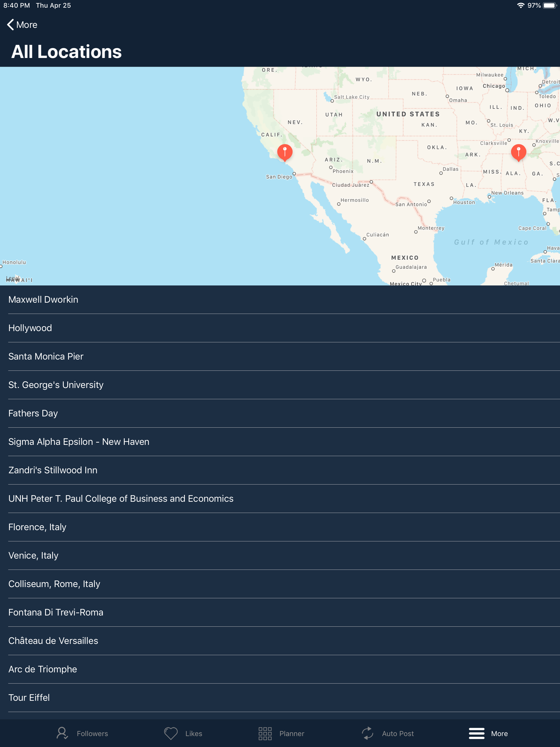Select Tour Eiffel list item

(29, 698)
